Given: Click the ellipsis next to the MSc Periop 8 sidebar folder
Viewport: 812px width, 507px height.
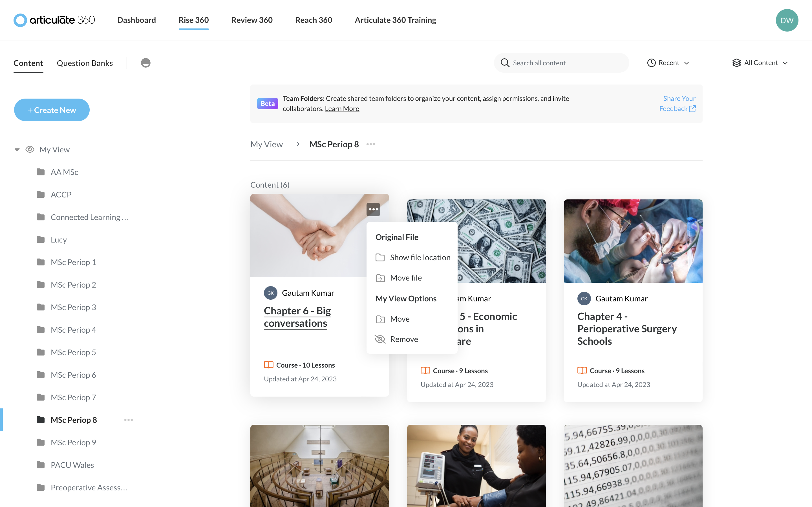Looking at the screenshot, I should coord(129,420).
